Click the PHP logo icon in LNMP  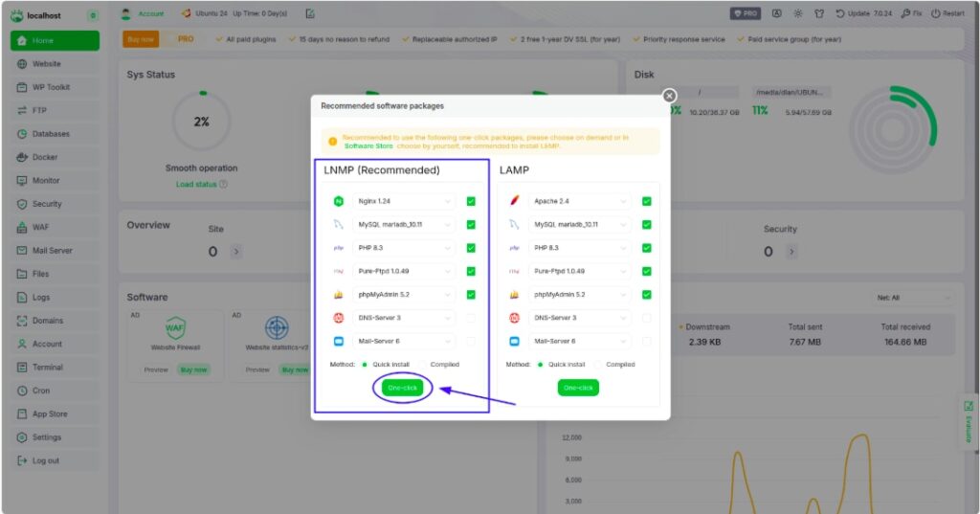point(338,248)
